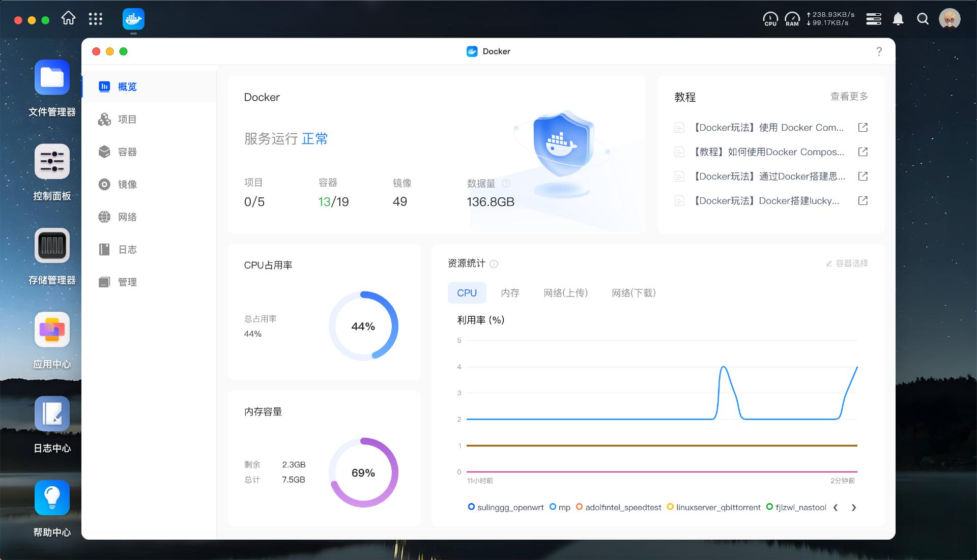Click the search magnifier icon
The height and width of the screenshot is (560, 977).
[923, 19]
